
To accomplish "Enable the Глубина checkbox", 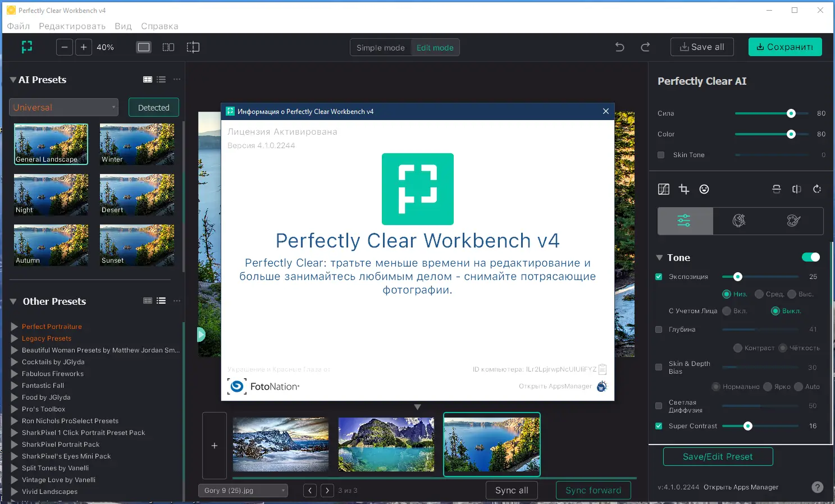I will 659,329.
